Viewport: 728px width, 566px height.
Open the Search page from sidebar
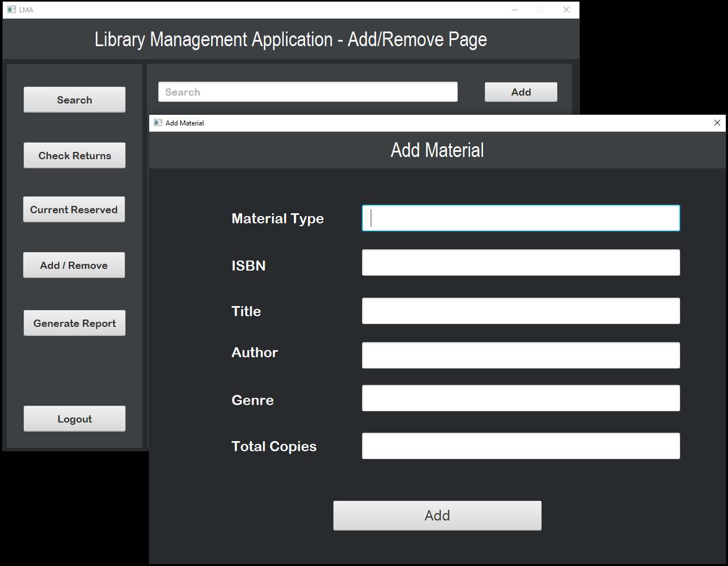click(x=74, y=100)
